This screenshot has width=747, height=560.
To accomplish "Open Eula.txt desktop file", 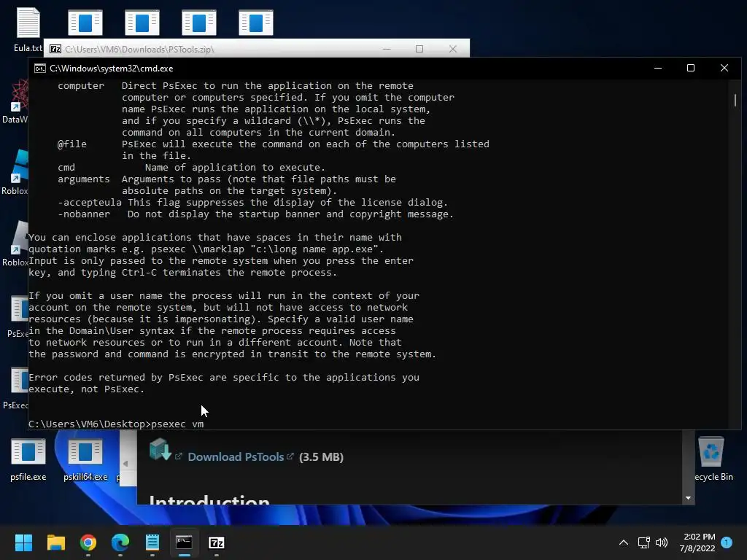I will click(28, 28).
